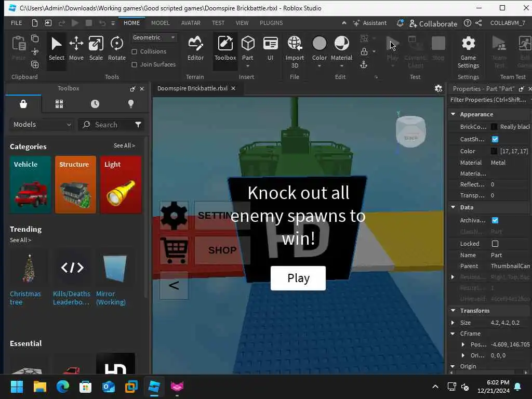
Task: Expand the Position property
Action: [x=463, y=344]
